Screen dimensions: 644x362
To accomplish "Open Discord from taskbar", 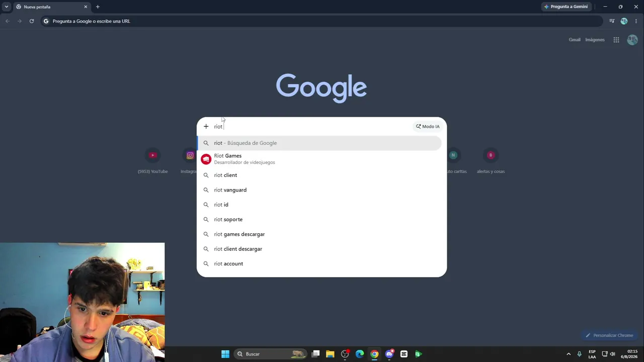I will tap(389, 354).
